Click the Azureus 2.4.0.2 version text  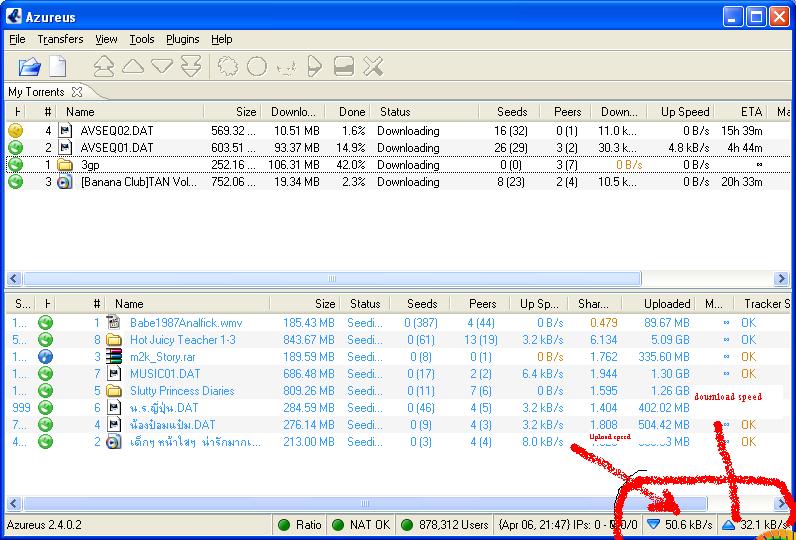click(x=44, y=525)
